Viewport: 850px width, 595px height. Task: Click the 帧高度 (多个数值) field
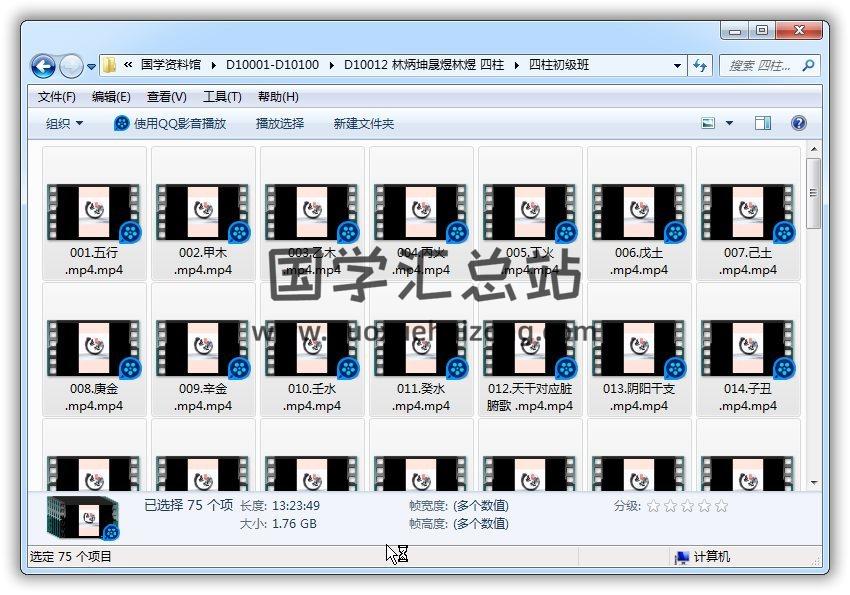459,524
